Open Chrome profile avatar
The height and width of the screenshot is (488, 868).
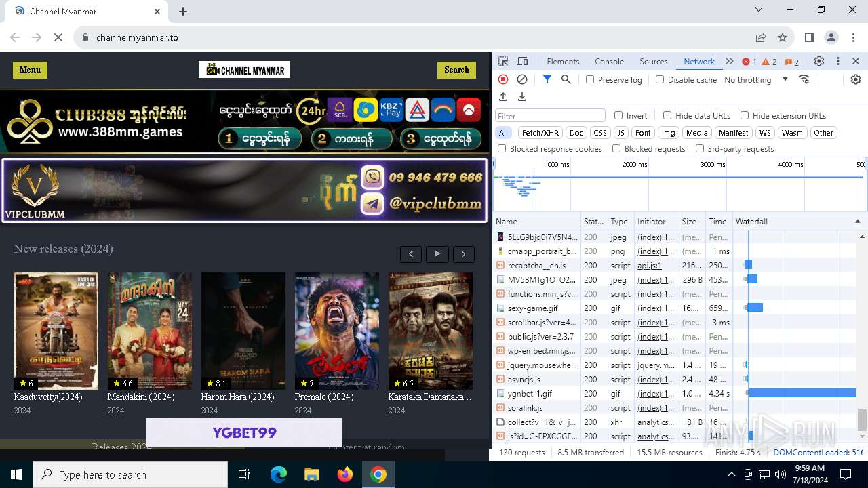[x=831, y=37]
